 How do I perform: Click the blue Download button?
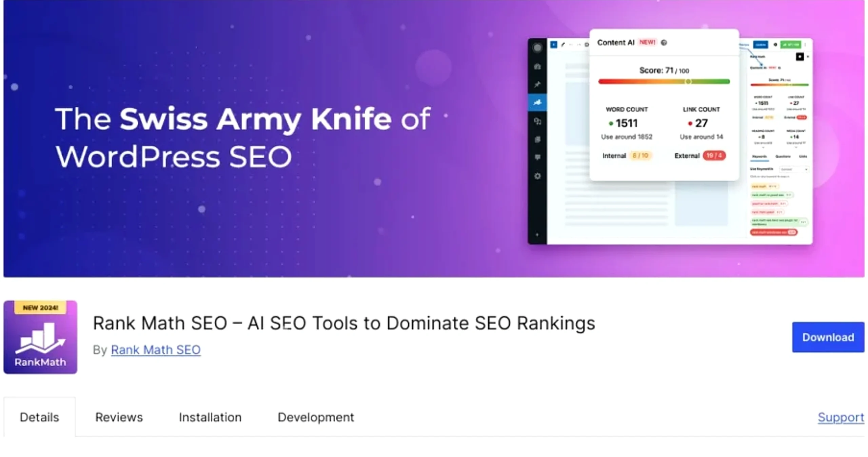[x=828, y=337]
